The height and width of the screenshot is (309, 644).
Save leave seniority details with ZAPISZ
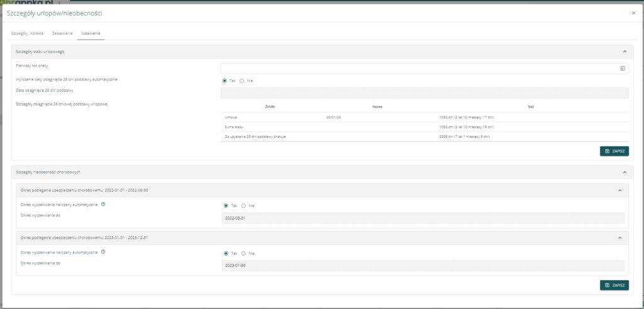(x=614, y=151)
